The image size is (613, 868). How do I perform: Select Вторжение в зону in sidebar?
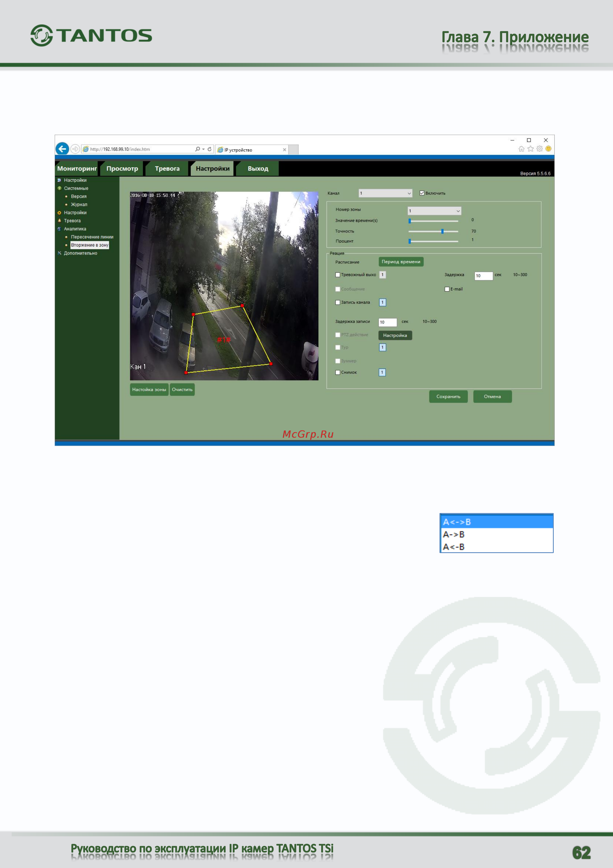tap(89, 245)
